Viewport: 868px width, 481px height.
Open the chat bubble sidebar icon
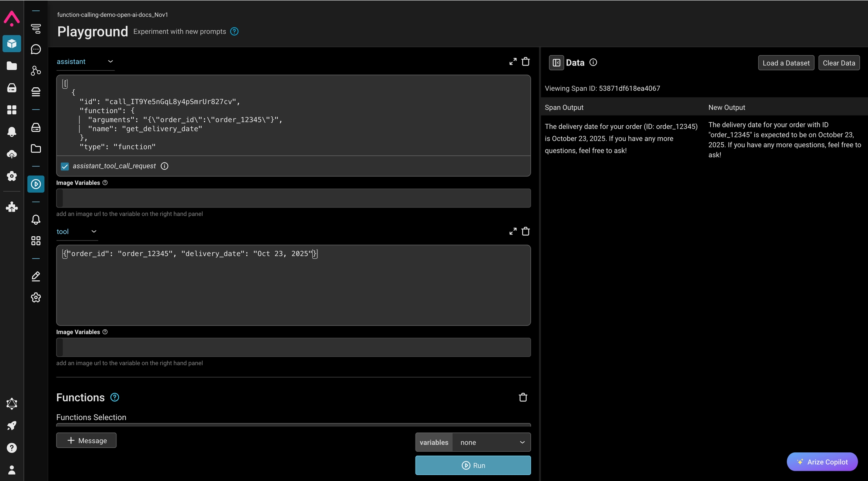point(36,49)
